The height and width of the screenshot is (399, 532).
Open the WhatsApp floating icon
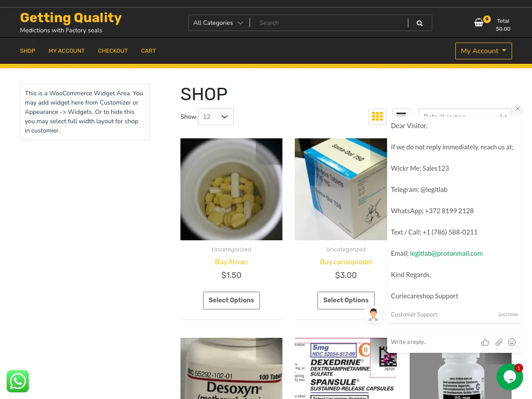pyautogui.click(x=18, y=381)
